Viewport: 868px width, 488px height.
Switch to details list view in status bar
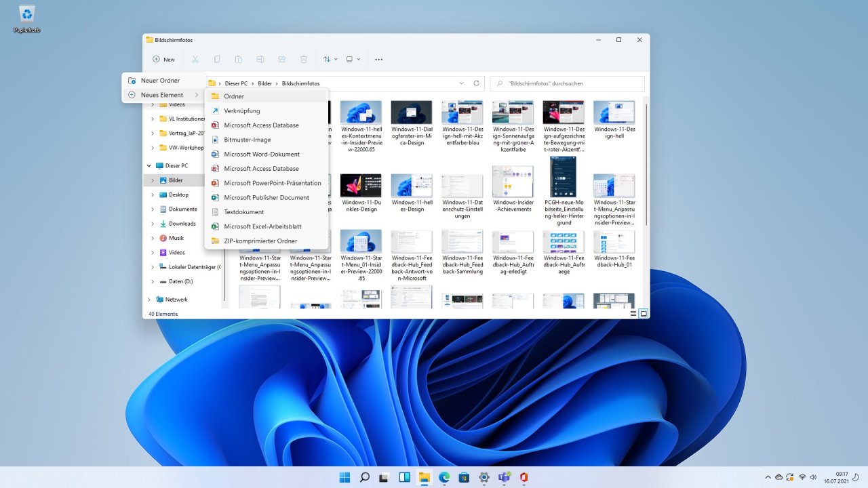(x=633, y=314)
